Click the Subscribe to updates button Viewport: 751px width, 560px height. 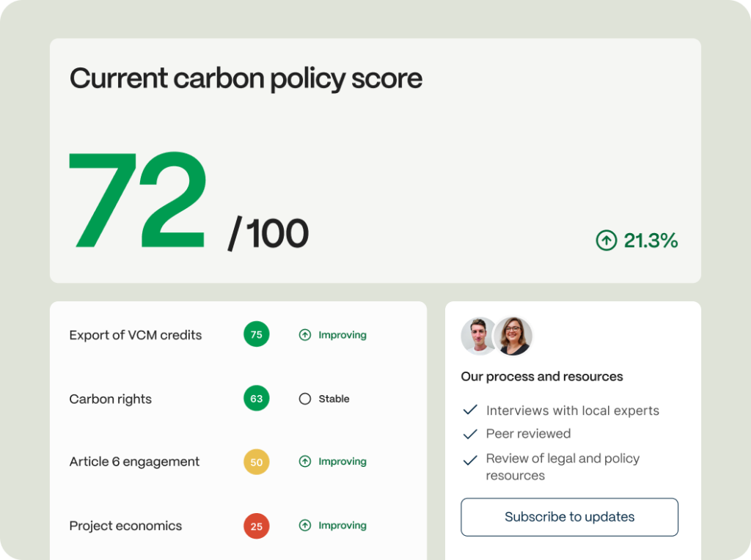569,517
